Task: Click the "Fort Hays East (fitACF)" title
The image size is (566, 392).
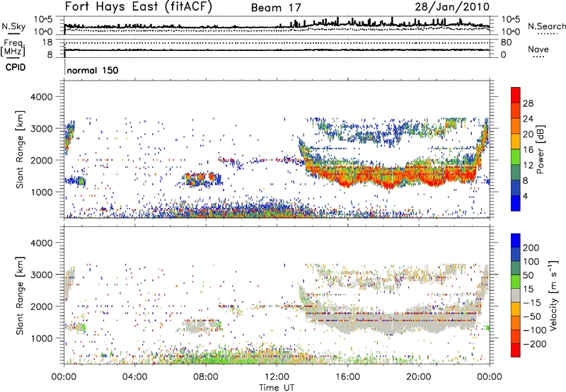Action: click(x=139, y=7)
